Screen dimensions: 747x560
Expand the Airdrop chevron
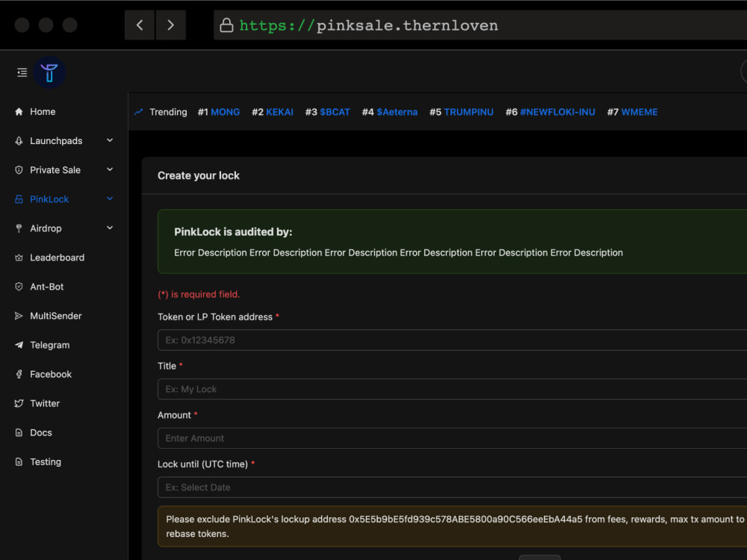point(110,228)
